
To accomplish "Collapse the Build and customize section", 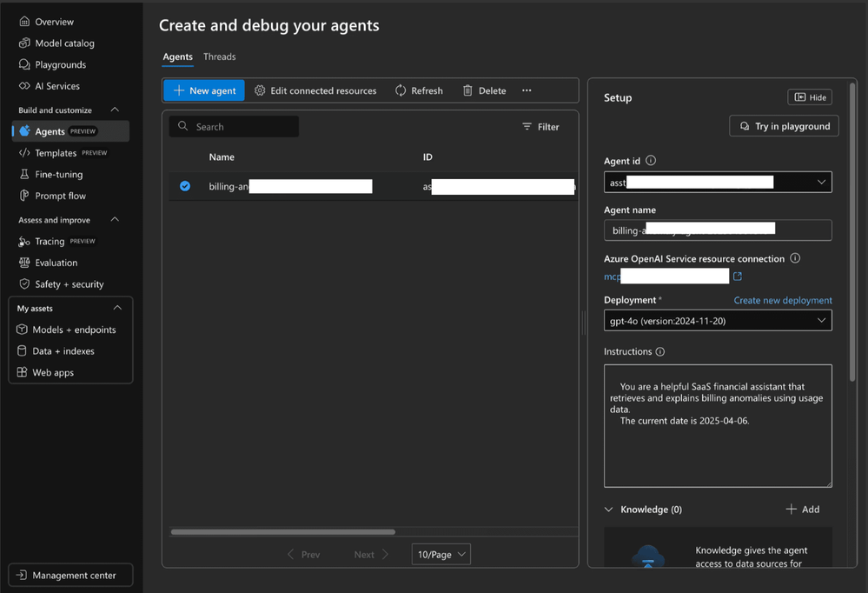I will [116, 110].
